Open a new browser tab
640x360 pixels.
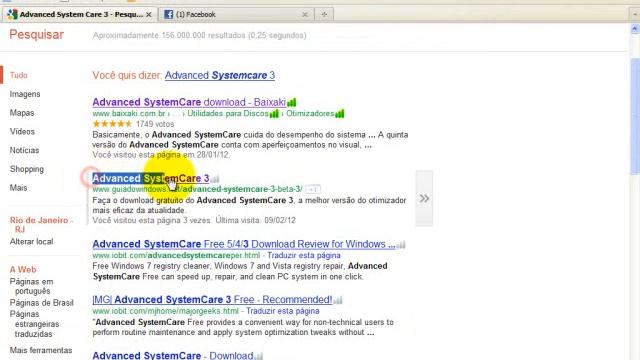click(324, 14)
